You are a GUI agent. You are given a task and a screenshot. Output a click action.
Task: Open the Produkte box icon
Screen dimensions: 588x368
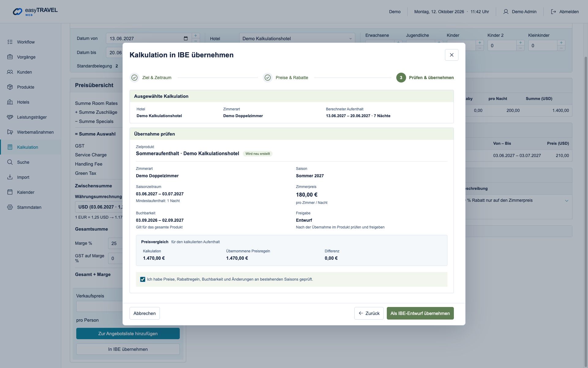(10, 87)
